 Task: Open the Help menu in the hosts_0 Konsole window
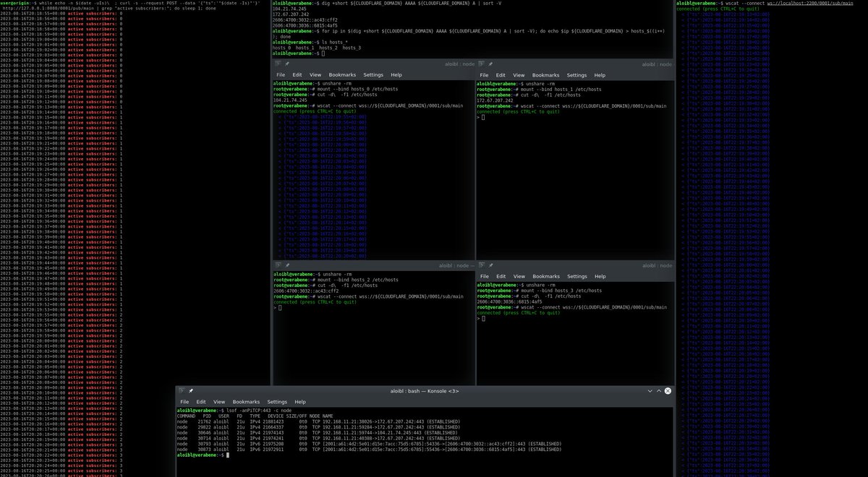click(396, 74)
